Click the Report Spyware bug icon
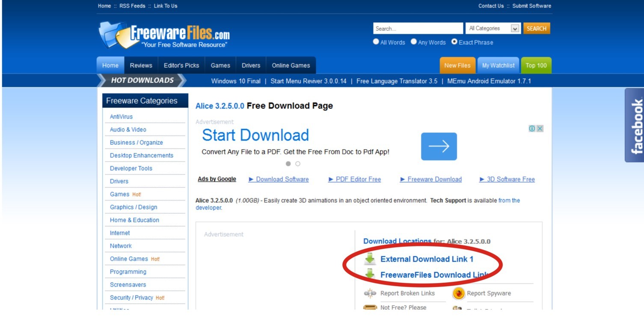644x329 pixels. click(x=459, y=293)
